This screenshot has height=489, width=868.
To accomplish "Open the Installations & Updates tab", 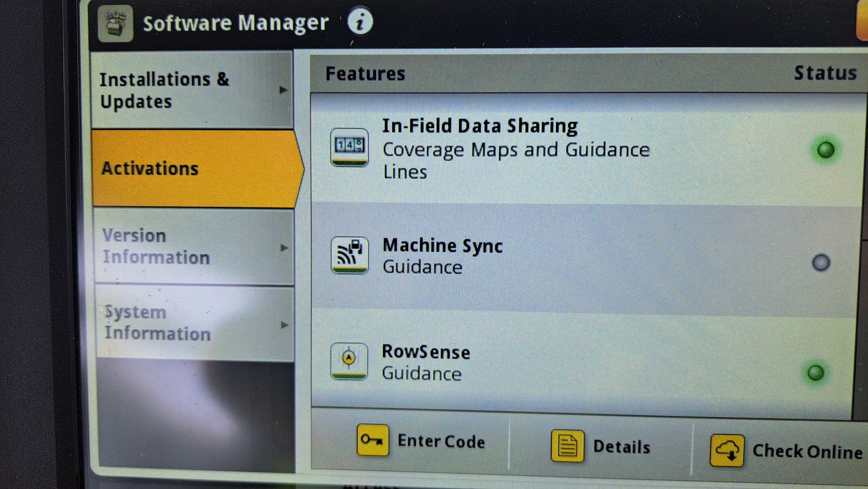I will (x=192, y=90).
